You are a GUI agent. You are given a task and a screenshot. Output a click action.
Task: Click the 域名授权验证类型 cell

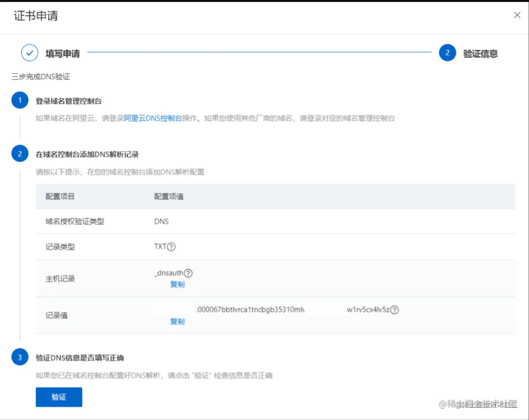click(x=75, y=222)
